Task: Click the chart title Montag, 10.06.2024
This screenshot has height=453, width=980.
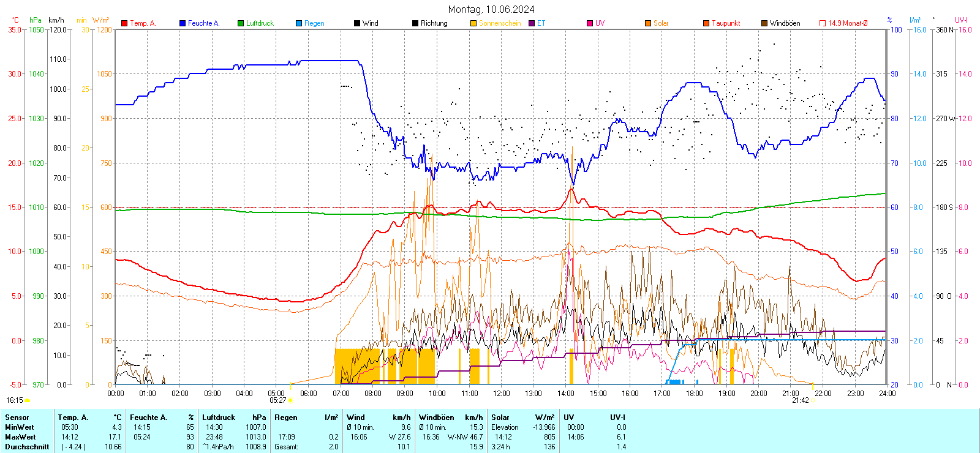Action: pyautogui.click(x=491, y=9)
